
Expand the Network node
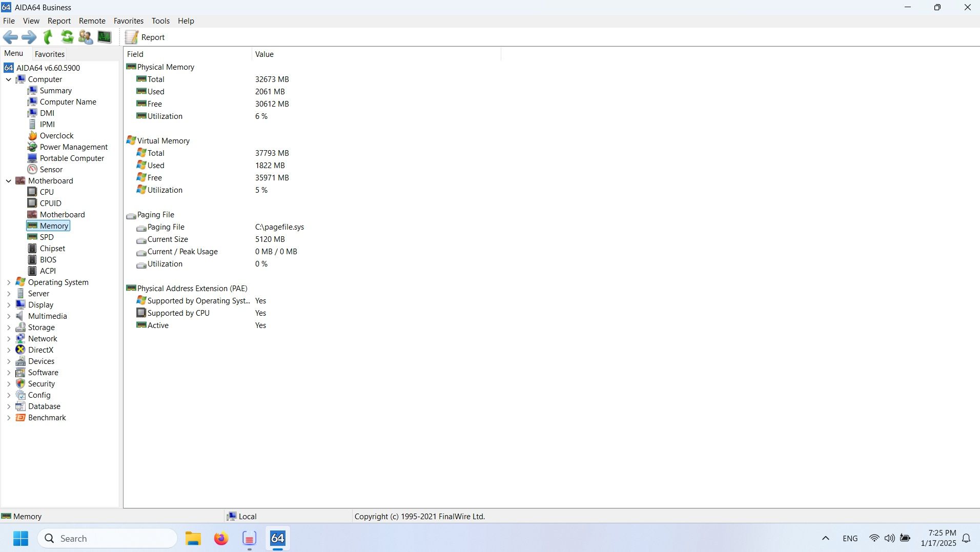coord(9,339)
